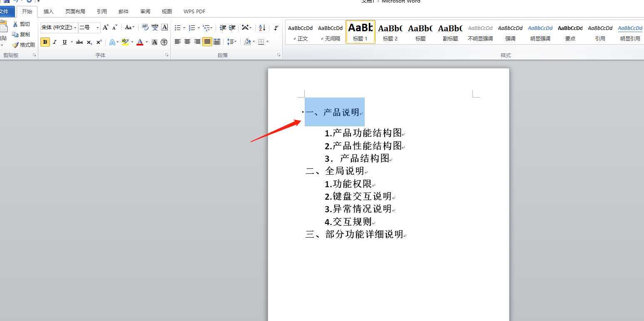Click the Superscript icon
644x321 pixels.
coord(99,42)
